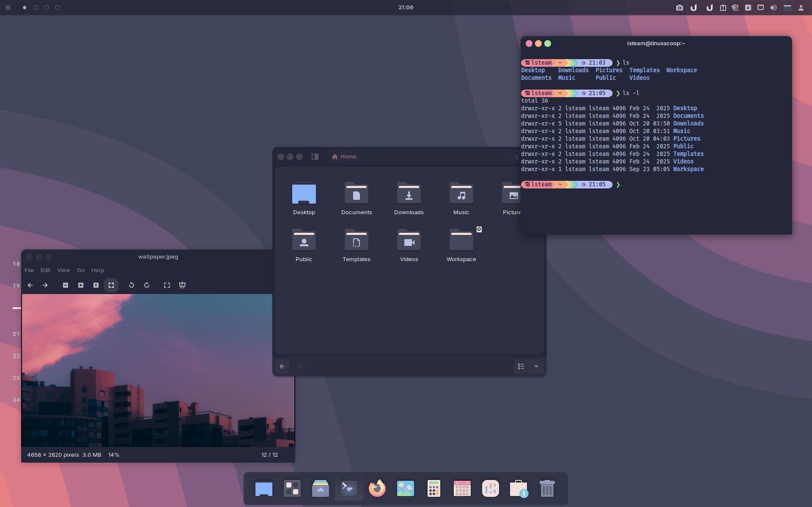
Task: Open the file archive app in dock
Action: tap(320, 489)
